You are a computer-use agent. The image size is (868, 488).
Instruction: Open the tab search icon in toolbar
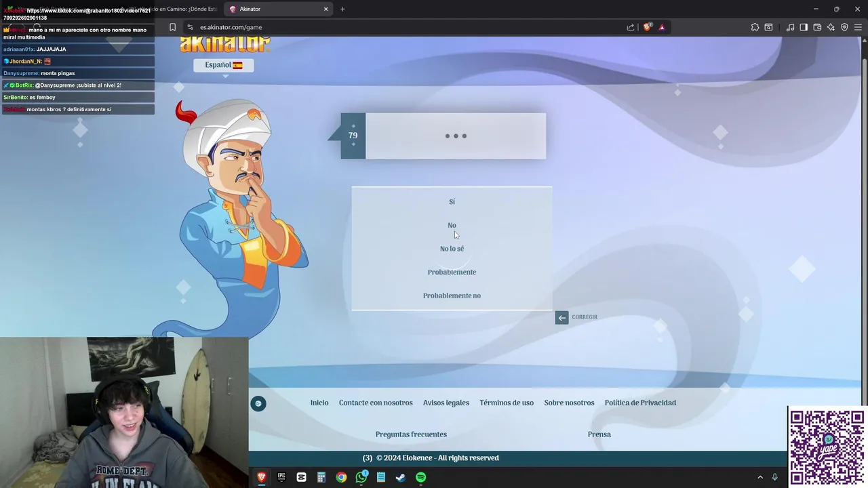(768, 27)
